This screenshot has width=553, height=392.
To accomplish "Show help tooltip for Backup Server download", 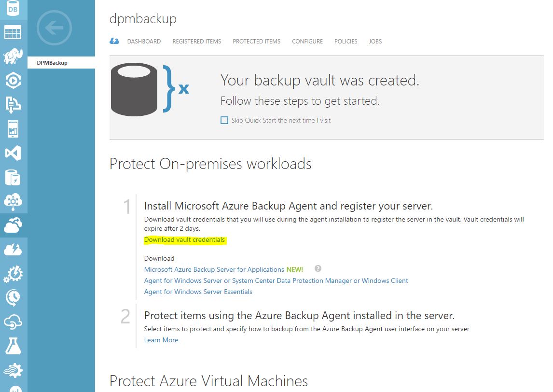I will click(x=318, y=268).
